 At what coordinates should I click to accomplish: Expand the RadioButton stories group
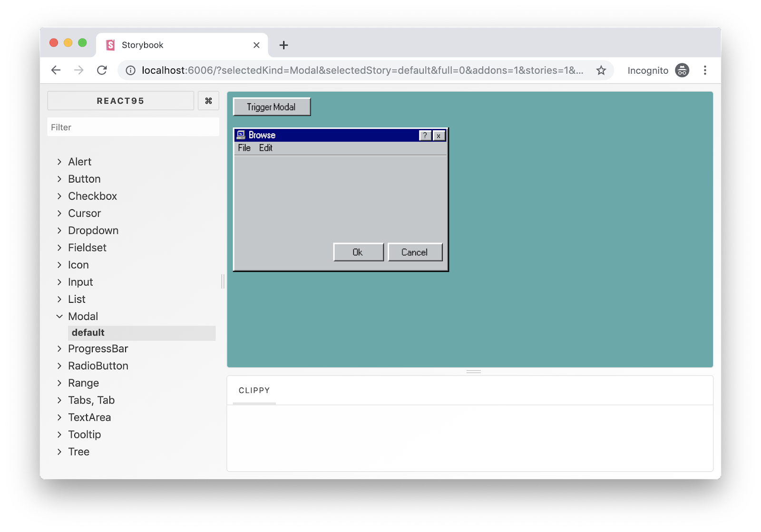tap(98, 366)
